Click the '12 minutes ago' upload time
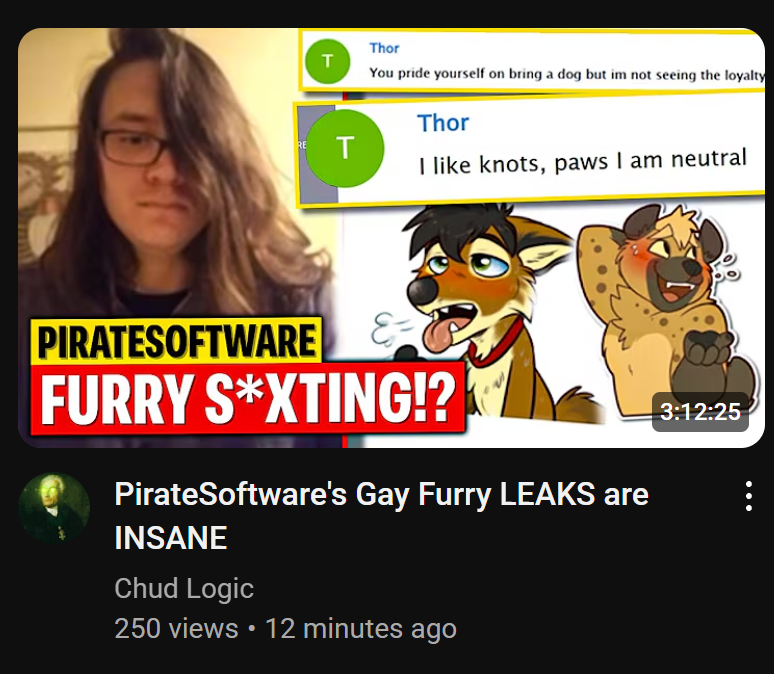Image resolution: width=774 pixels, height=674 pixels. [x=361, y=629]
